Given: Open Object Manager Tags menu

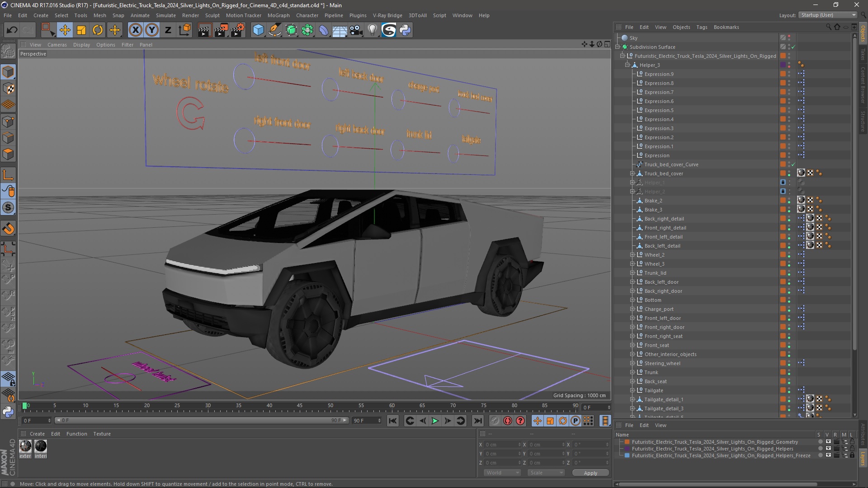Looking at the screenshot, I should [x=702, y=27].
